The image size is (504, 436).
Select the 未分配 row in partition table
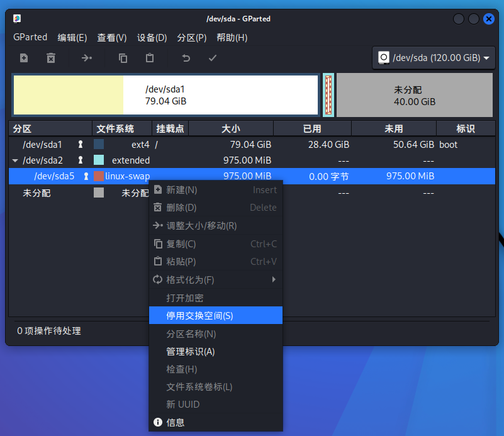[252, 193]
